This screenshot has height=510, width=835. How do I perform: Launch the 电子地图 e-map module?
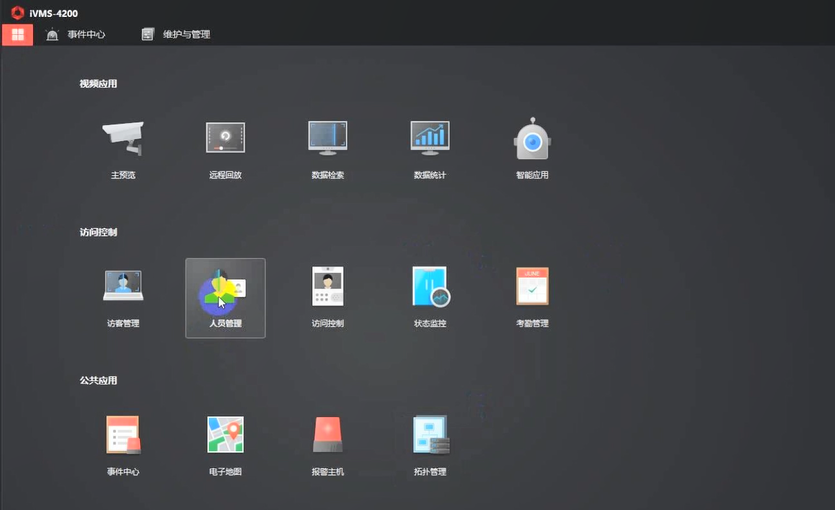click(x=225, y=435)
